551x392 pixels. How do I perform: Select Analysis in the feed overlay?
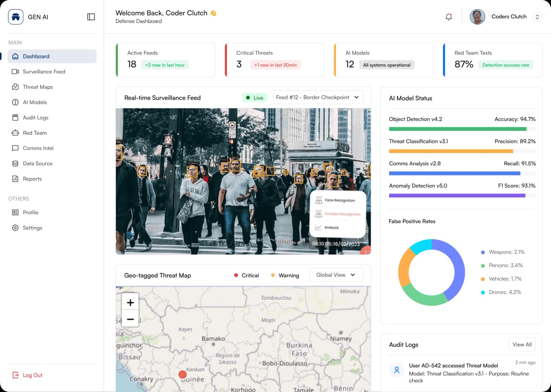[x=327, y=227]
